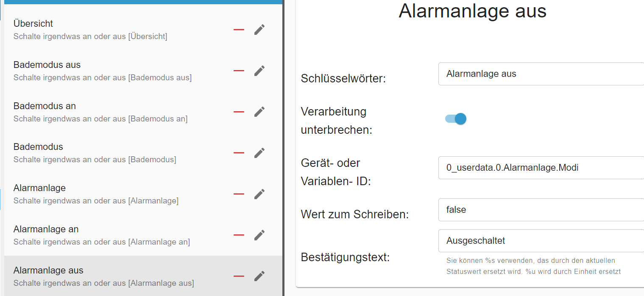The image size is (644, 296).
Task: Click the red minus beside Alarmanlage rule
Action: (239, 194)
